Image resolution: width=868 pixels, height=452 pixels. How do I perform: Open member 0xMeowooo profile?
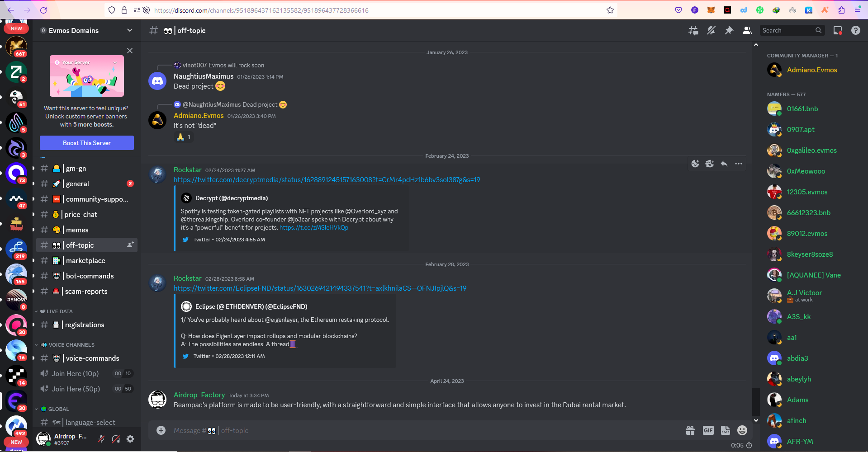click(x=811, y=171)
